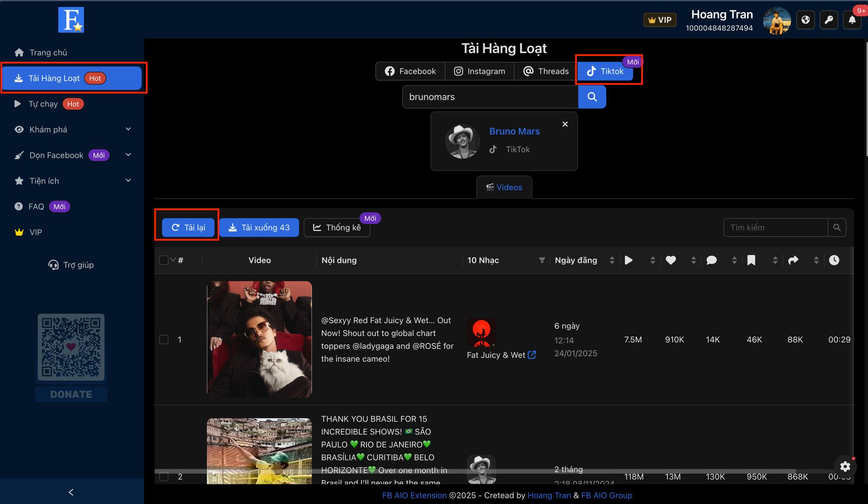Click the TikTok icon under Bruno Mars
Screen dimensions: 868x504
click(493, 149)
